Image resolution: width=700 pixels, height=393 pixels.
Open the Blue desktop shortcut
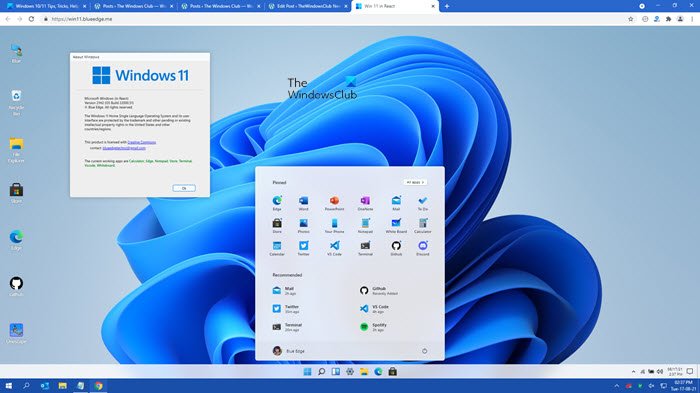click(x=17, y=54)
